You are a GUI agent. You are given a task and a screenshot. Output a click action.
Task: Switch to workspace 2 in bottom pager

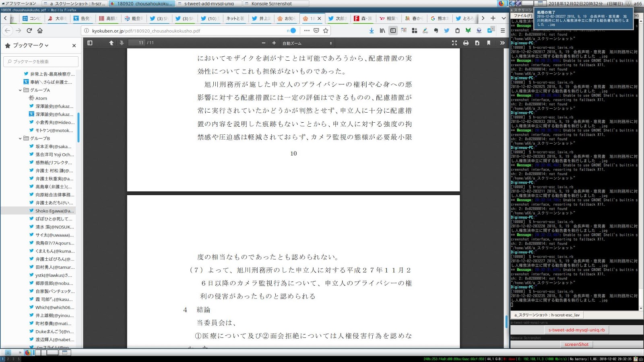click(8, 359)
